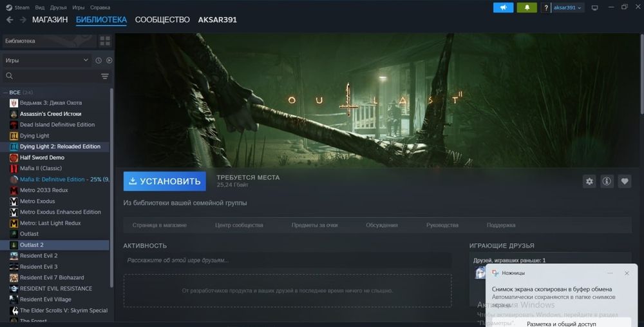The width and height of the screenshot is (644, 327).
Task: Open advanced filter sliders icon
Action: tap(105, 76)
